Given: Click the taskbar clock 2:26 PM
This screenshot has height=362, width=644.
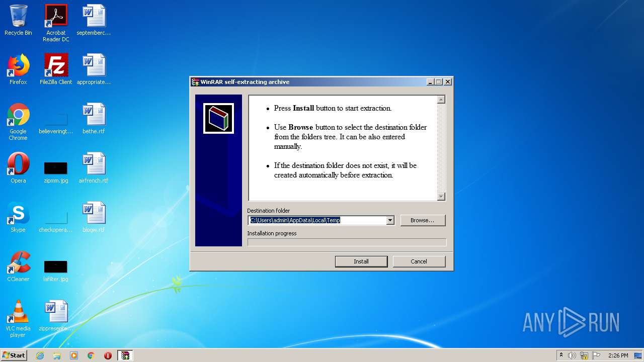Looking at the screenshot, I should click(x=618, y=355).
